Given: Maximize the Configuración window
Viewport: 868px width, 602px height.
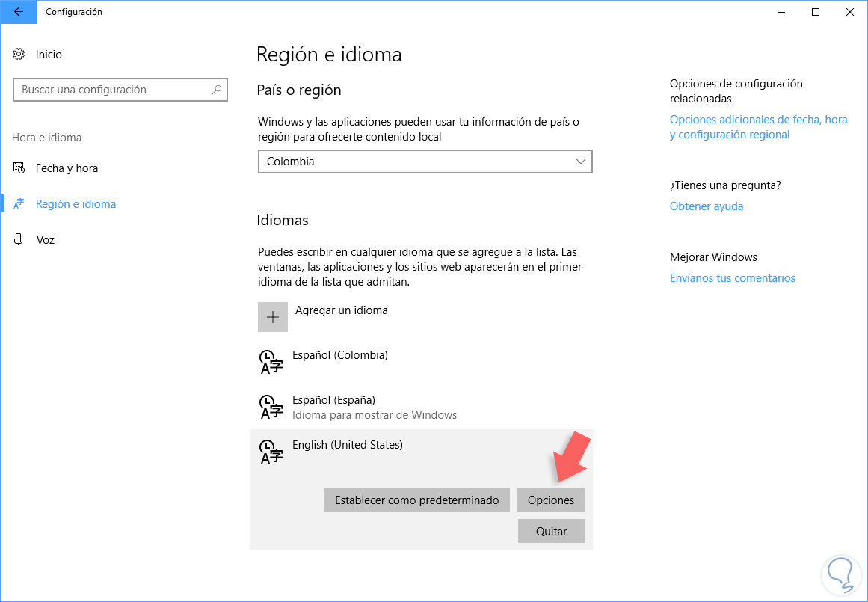Looking at the screenshot, I should 816,12.
